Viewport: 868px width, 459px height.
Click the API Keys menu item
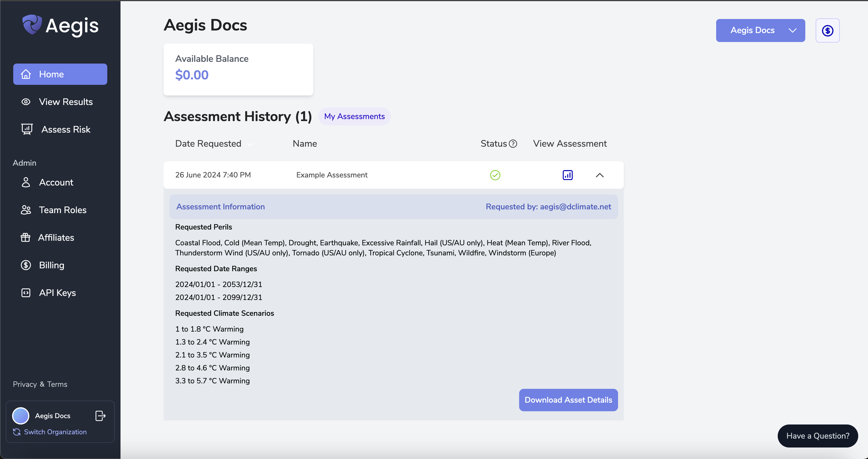(57, 292)
